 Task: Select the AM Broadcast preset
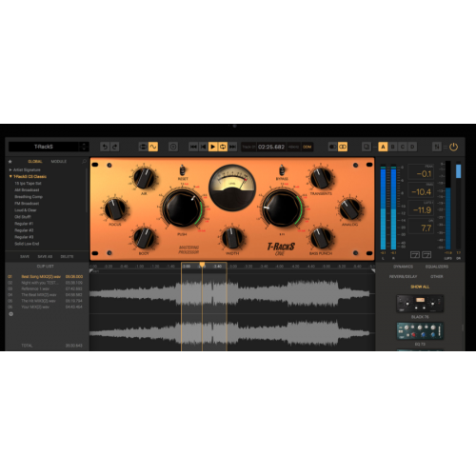(27, 190)
